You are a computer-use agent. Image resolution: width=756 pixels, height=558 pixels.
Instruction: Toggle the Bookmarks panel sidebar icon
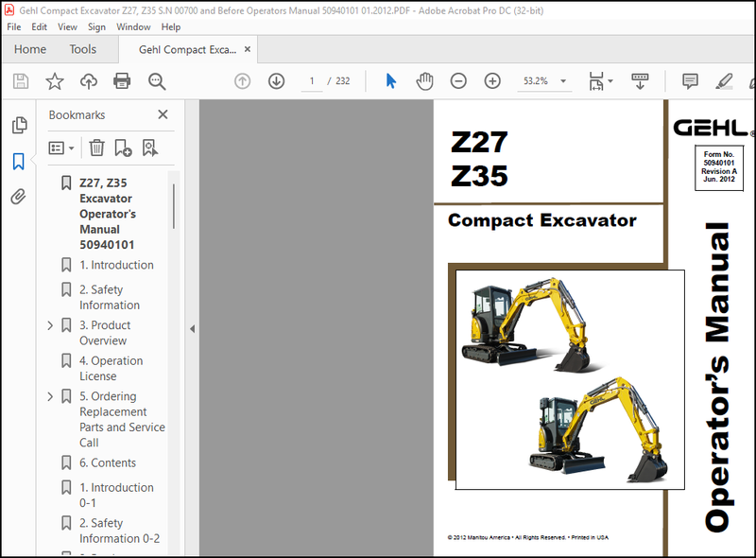tap(20, 159)
